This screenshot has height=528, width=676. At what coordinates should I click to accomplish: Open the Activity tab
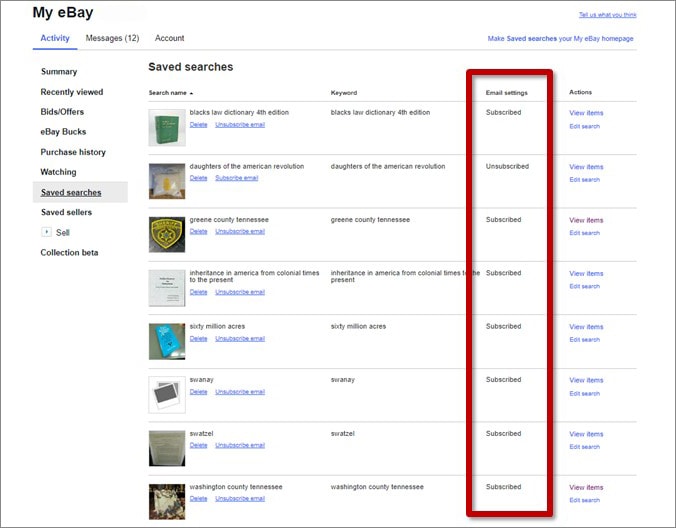click(x=55, y=38)
